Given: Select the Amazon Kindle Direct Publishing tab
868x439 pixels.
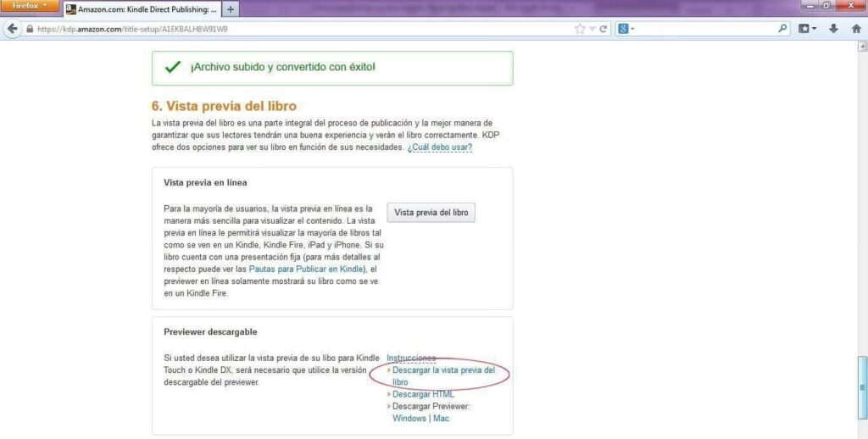Looking at the screenshot, I should tap(142, 9).
